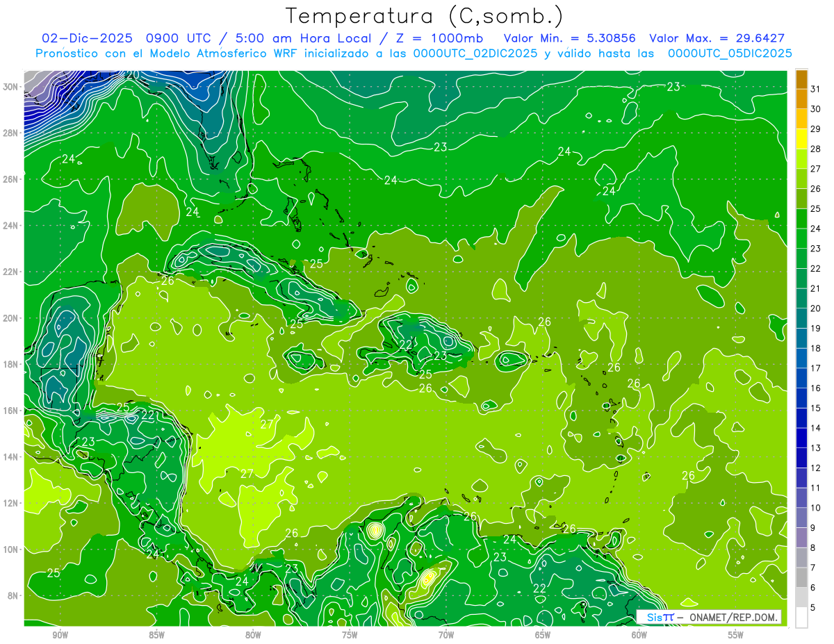This screenshot has height=644, width=834.
Task: Click the dark orange swatch above legend label 31
Action: pos(801,79)
